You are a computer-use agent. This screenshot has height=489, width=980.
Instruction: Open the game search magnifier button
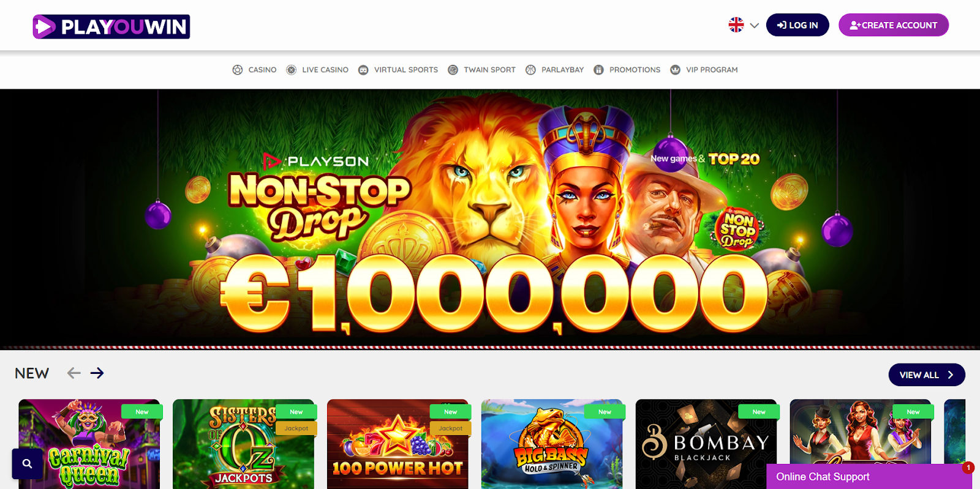click(x=28, y=464)
